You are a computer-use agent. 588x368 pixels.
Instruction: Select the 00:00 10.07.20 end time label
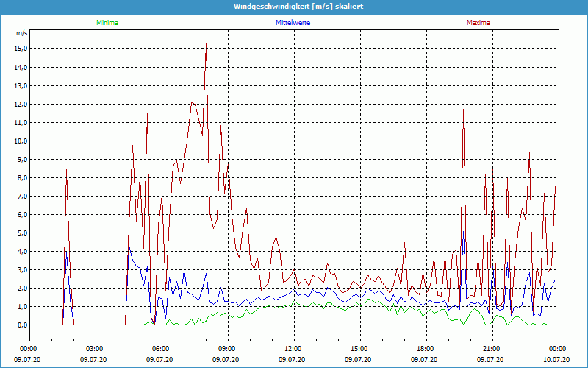click(556, 353)
